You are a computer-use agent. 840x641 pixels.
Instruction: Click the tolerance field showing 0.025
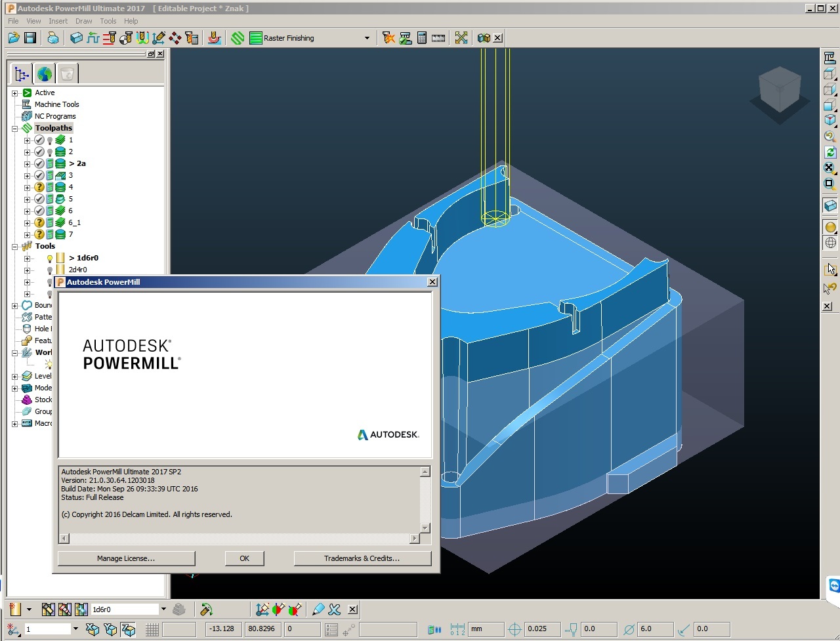(x=543, y=629)
